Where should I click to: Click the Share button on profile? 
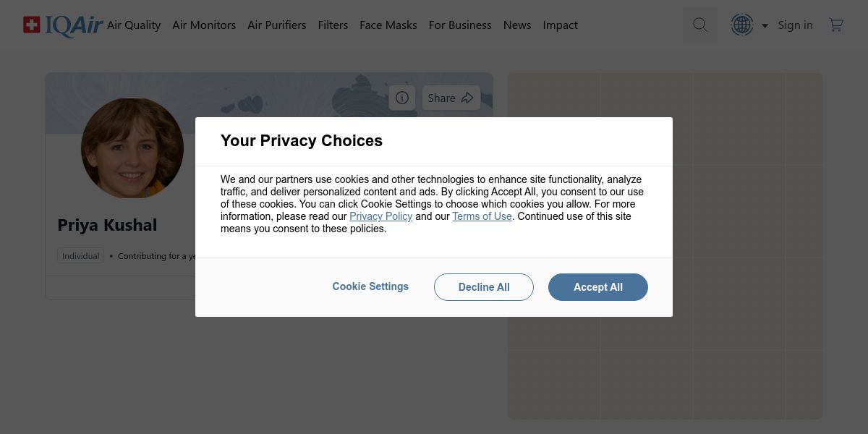point(450,98)
